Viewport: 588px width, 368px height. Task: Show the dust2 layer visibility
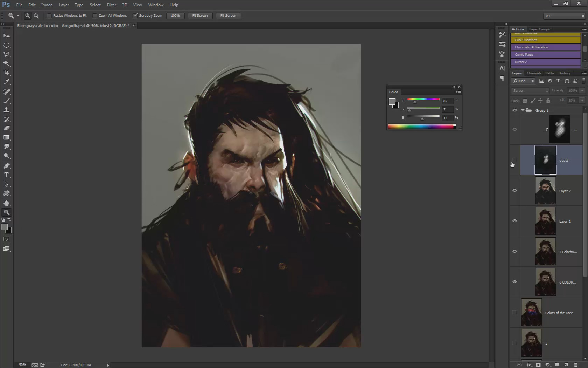(514, 160)
